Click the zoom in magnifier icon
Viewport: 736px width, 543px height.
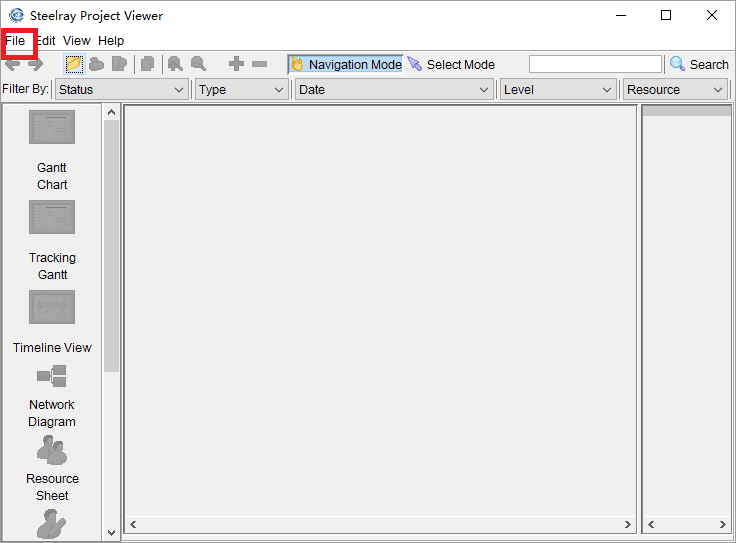click(x=175, y=64)
